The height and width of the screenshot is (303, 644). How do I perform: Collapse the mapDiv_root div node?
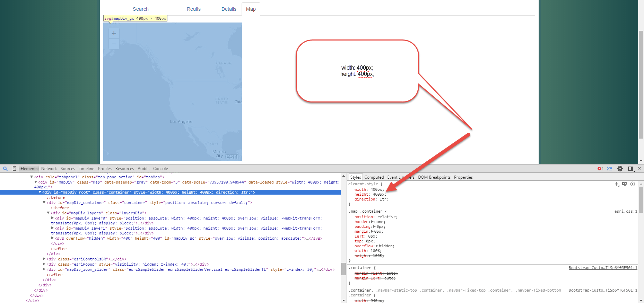40,192
